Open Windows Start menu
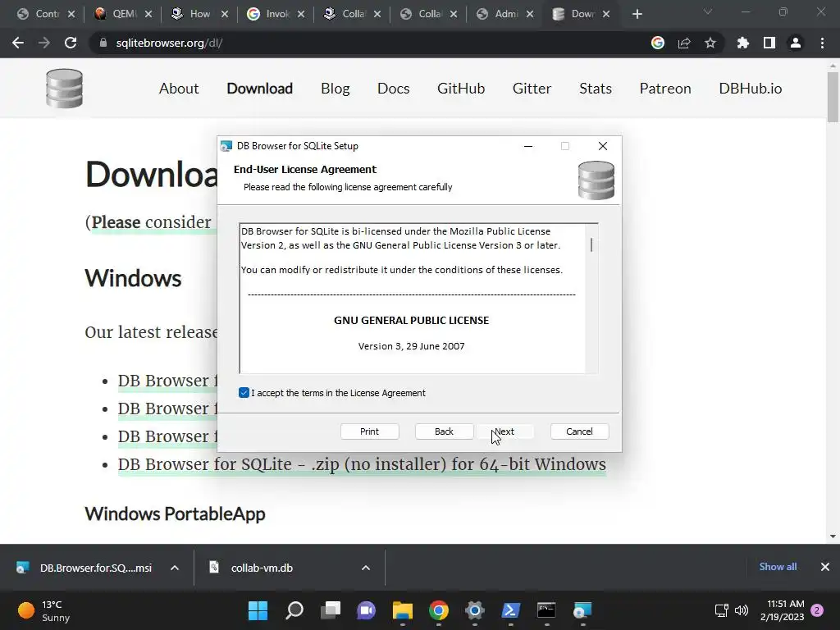Image resolution: width=840 pixels, height=630 pixels. pyautogui.click(x=258, y=610)
